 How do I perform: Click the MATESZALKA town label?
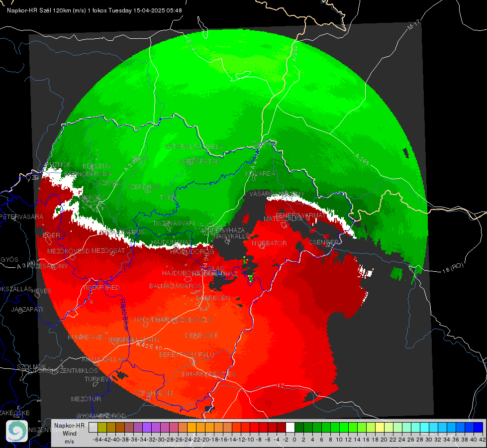point(283,219)
